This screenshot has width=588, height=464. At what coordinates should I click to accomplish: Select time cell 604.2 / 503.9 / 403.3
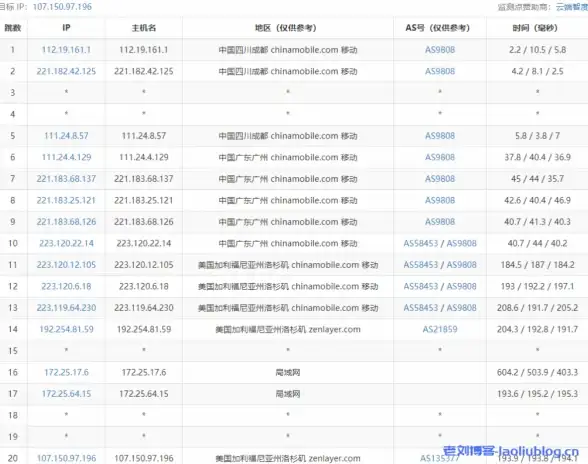point(537,372)
